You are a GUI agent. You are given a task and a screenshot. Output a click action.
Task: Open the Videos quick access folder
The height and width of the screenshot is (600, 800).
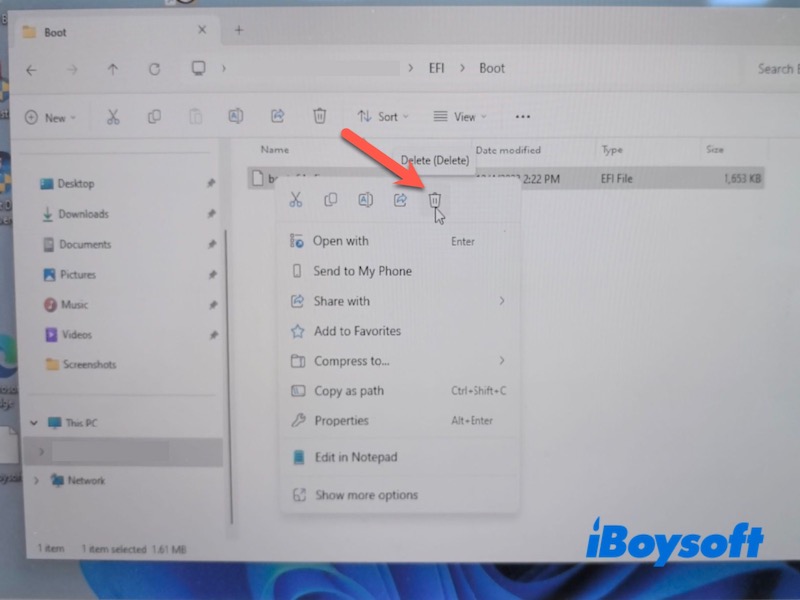pyautogui.click(x=77, y=335)
